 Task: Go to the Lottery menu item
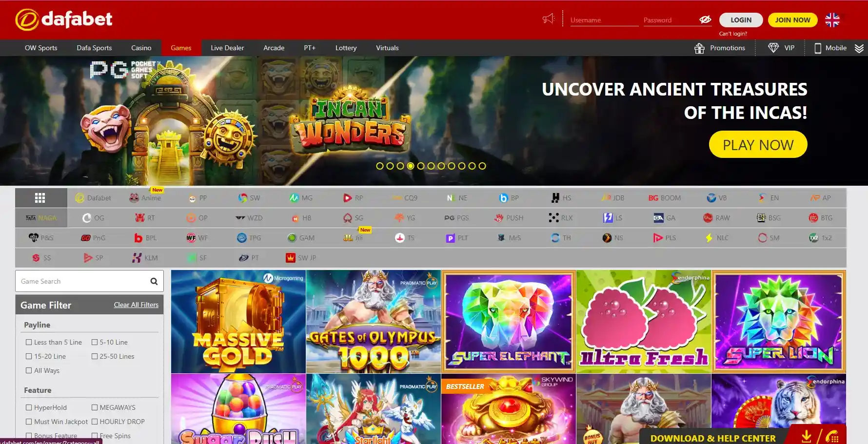(x=346, y=48)
